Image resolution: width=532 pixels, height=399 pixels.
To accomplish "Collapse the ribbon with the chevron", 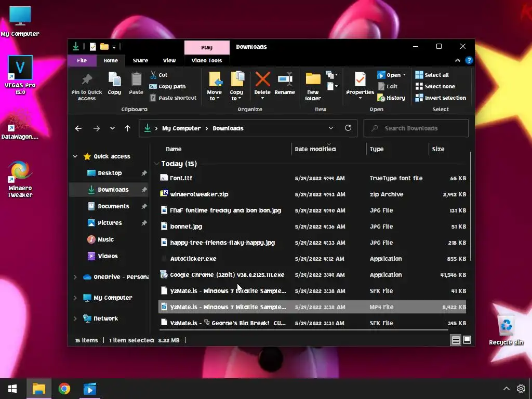I will click(x=457, y=60).
